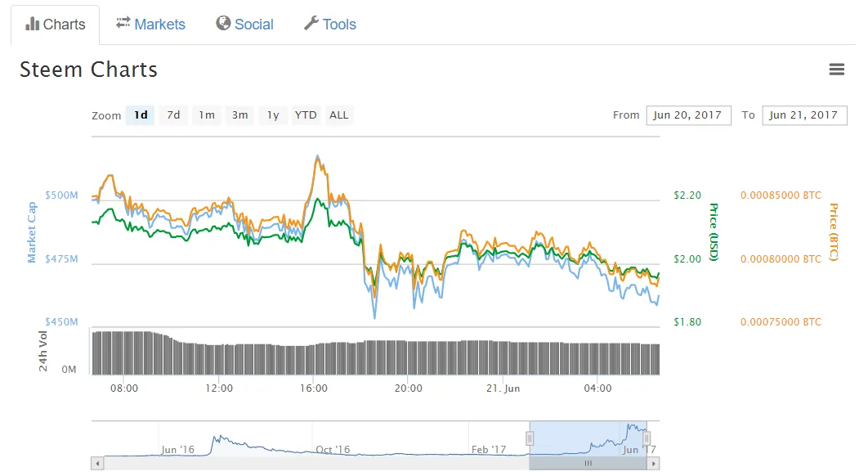Click the $450M market cap tick label
Screen dimensions: 868x476
[x=61, y=322]
